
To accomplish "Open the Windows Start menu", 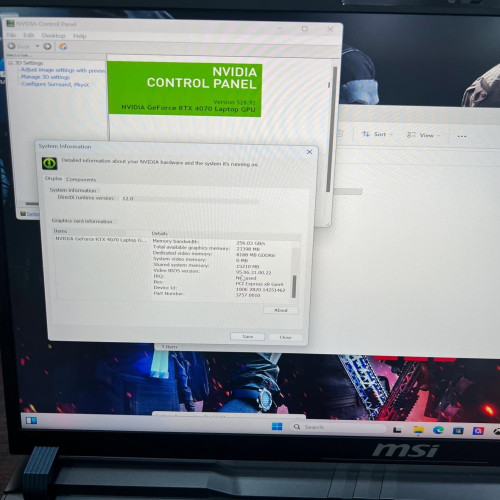I will 277,426.
